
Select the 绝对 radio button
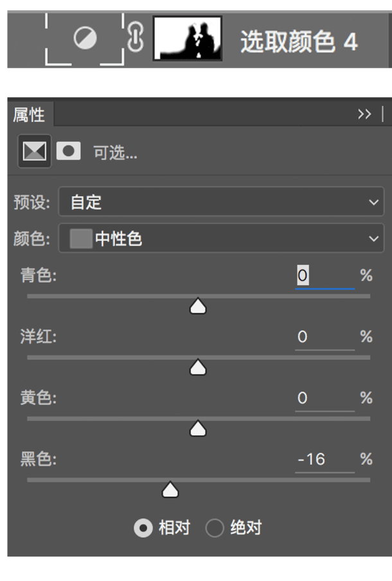(x=214, y=528)
